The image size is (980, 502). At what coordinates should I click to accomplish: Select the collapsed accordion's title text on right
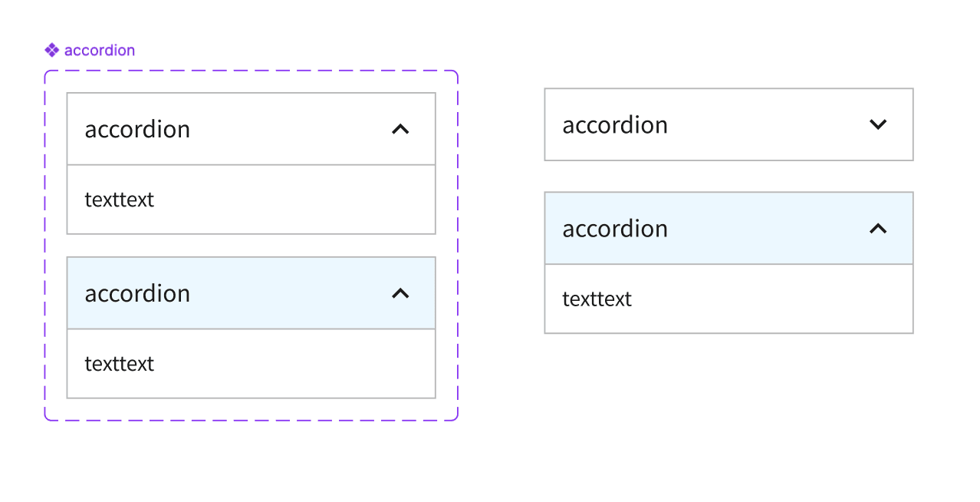click(615, 125)
